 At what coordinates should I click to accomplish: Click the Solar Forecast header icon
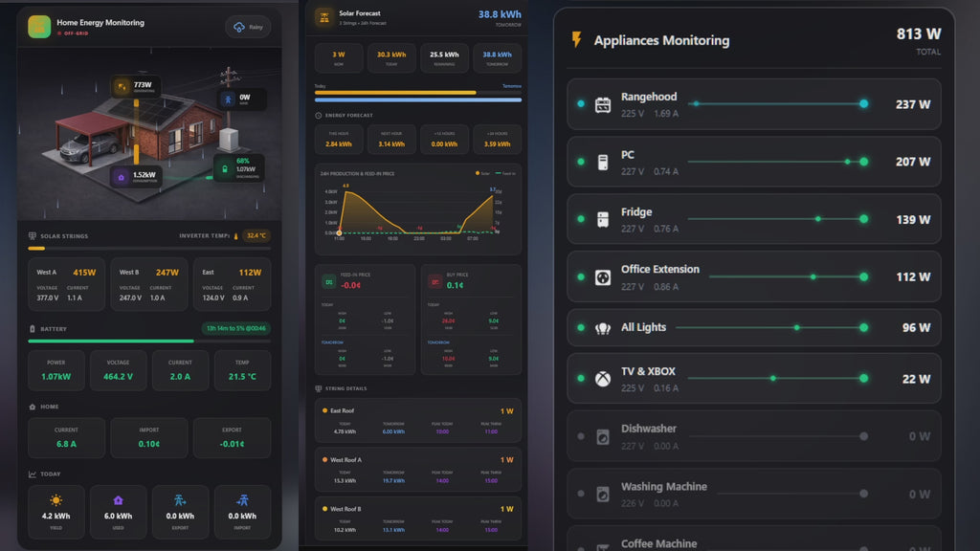(323, 17)
